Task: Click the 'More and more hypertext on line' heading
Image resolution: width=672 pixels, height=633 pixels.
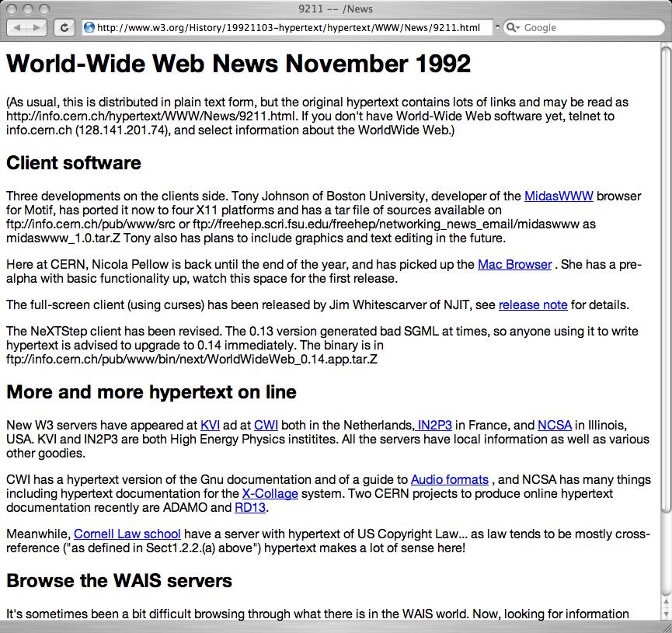Action: point(151,392)
